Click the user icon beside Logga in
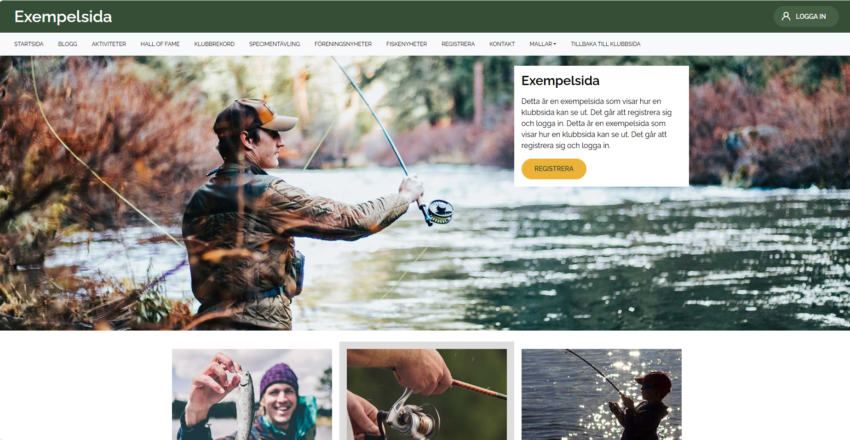This screenshot has height=440, width=850. (x=785, y=16)
